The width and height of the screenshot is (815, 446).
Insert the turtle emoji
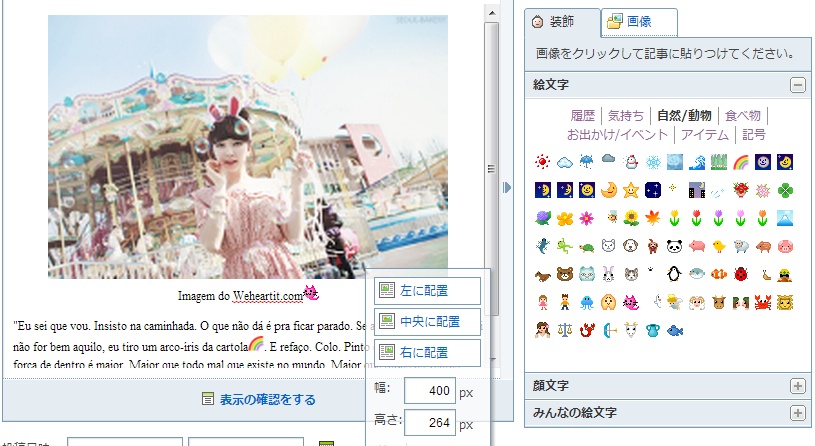[x=586, y=247]
